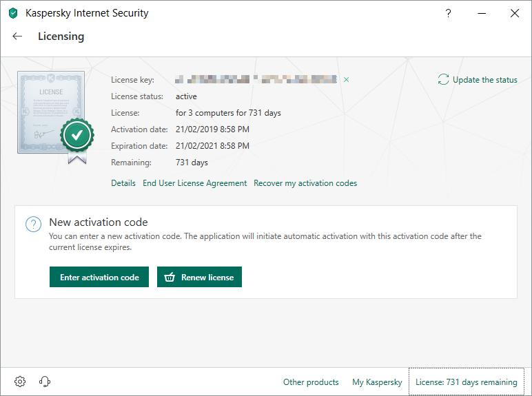Close the Kaspersky Internet Security window
The height and width of the screenshot is (396, 532).
pyautogui.click(x=514, y=13)
